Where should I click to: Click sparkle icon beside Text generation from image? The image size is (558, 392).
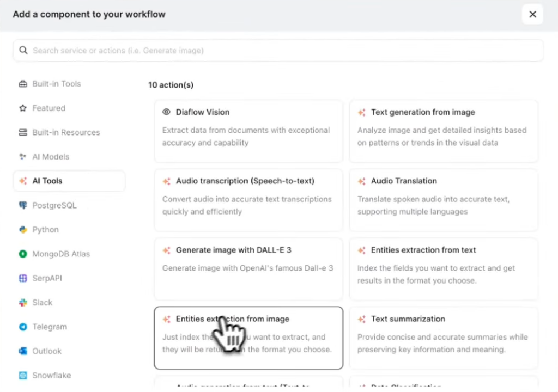(x=362, y=112)
